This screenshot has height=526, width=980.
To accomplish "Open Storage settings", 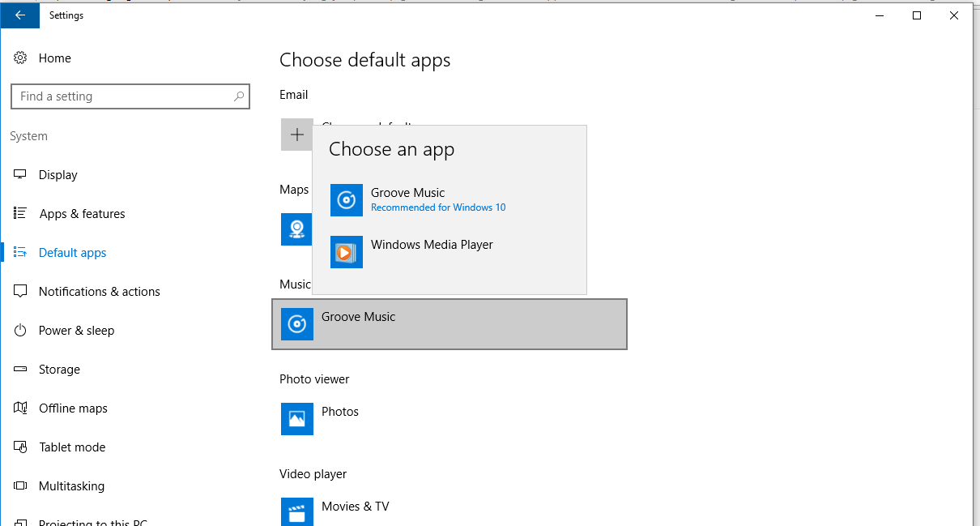I will point(60,370).
